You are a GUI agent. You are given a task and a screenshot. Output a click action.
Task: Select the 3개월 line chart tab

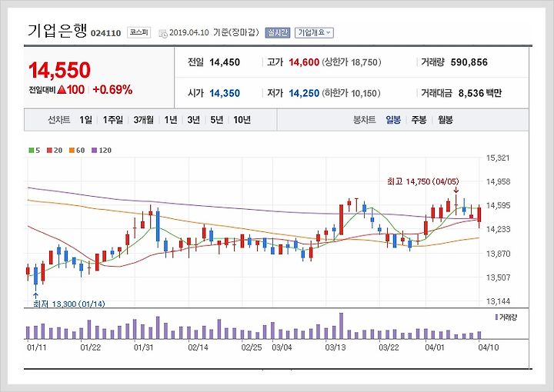143,120
